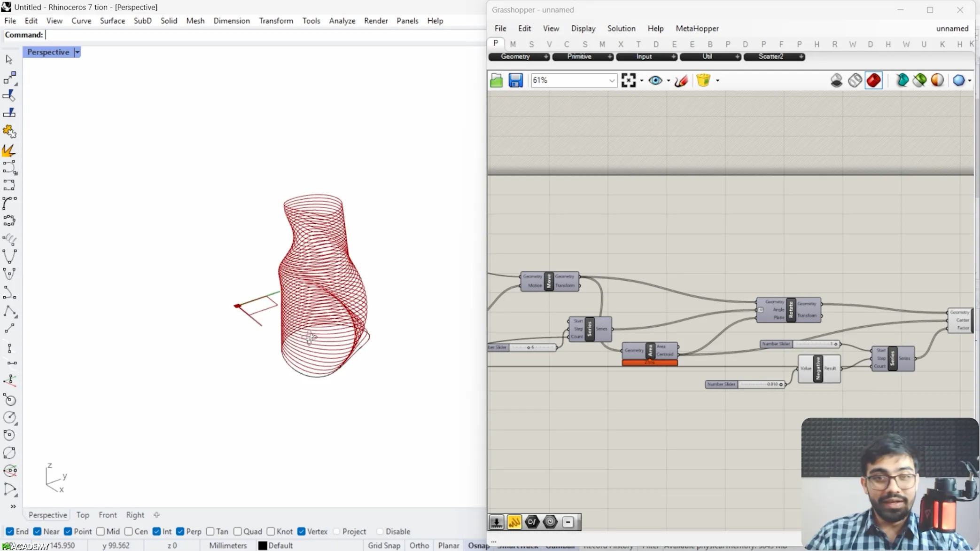Screen dimensions: 980x551
Task: Open the Transform menu in Rhino
Action: [276, 21]
